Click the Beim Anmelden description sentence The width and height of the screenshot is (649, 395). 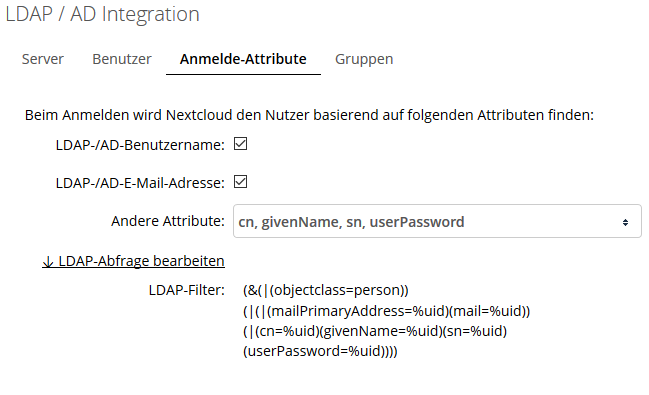coord(309,115)
